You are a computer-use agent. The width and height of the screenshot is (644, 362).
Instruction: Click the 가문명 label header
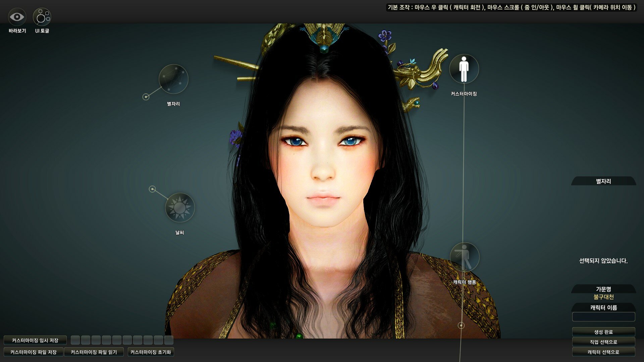point(603,289)
